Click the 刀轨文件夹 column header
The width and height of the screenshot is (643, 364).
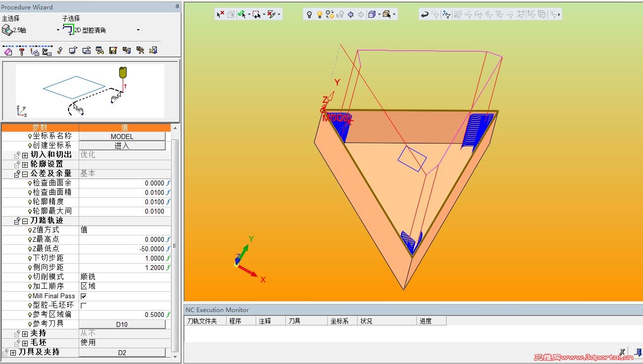[x=205, y=321]
